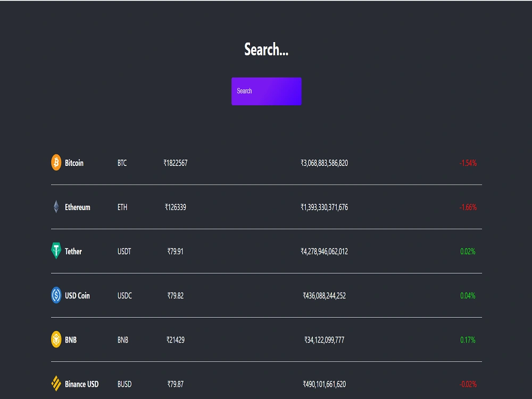
Task: Focus the purple Search input field
Action: coord(267,92)
